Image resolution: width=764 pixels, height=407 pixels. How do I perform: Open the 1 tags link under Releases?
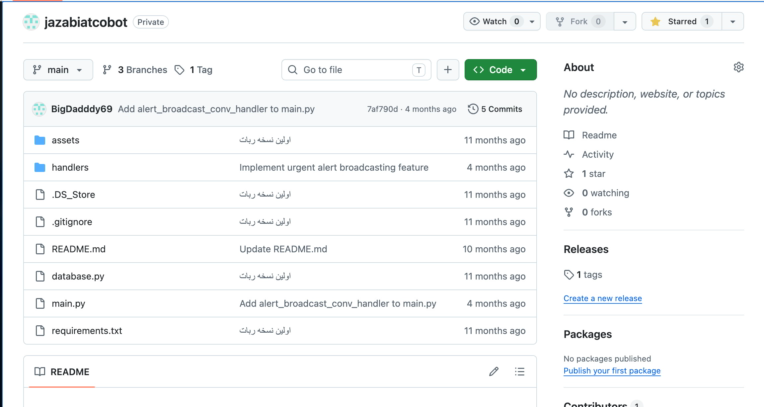(x=583, y=275)
